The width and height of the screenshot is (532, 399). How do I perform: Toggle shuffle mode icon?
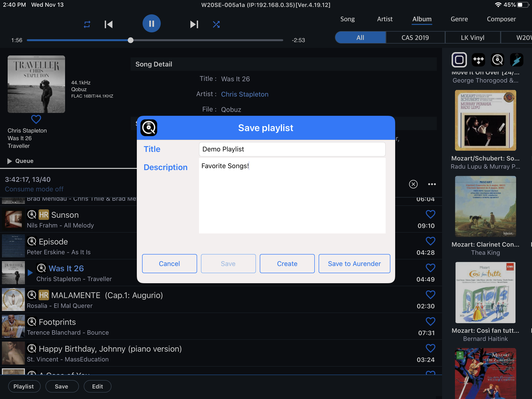216,24
